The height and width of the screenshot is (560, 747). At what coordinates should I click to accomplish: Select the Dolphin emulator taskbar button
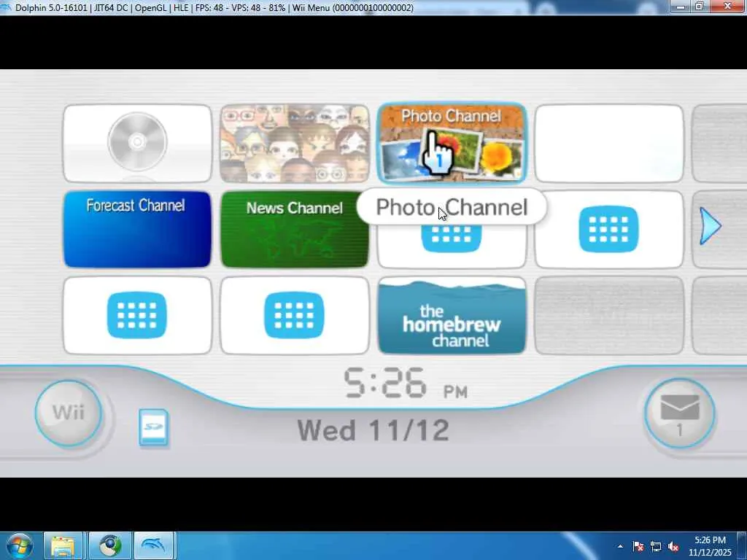click(155, 545)
